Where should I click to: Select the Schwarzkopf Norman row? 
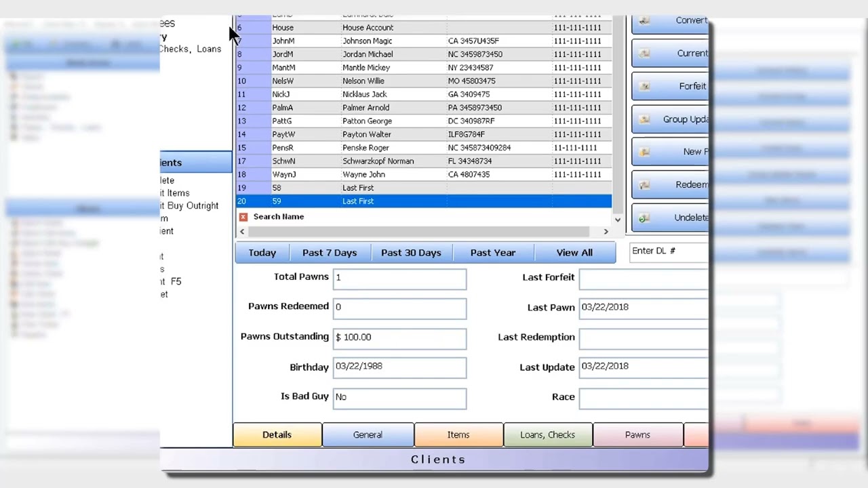tap(424, 161)
